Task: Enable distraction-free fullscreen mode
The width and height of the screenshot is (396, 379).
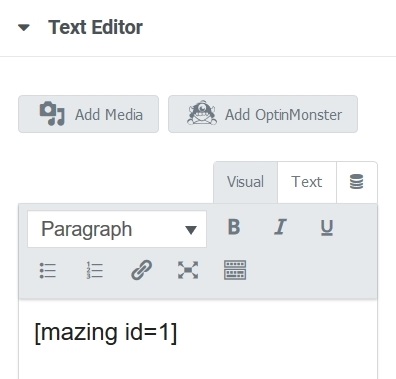Action: pyautogui.click(x=188, y=270)
